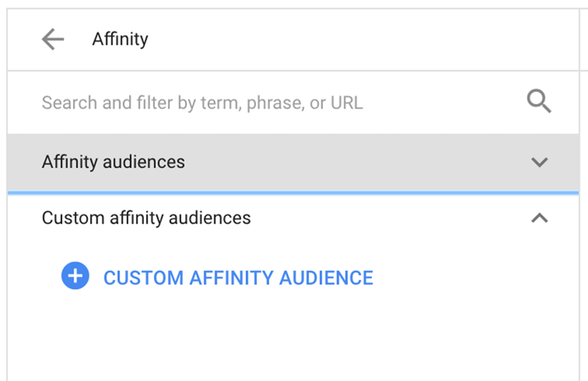Click the magnifying glass search icon
Viewport: 588px width, 381px height.
tap(539, 103)
